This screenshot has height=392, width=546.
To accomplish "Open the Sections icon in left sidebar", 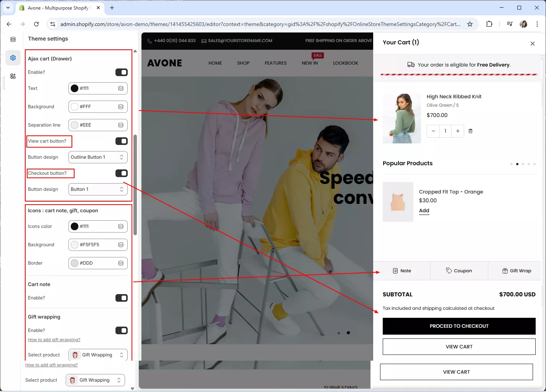I will 13,39.
